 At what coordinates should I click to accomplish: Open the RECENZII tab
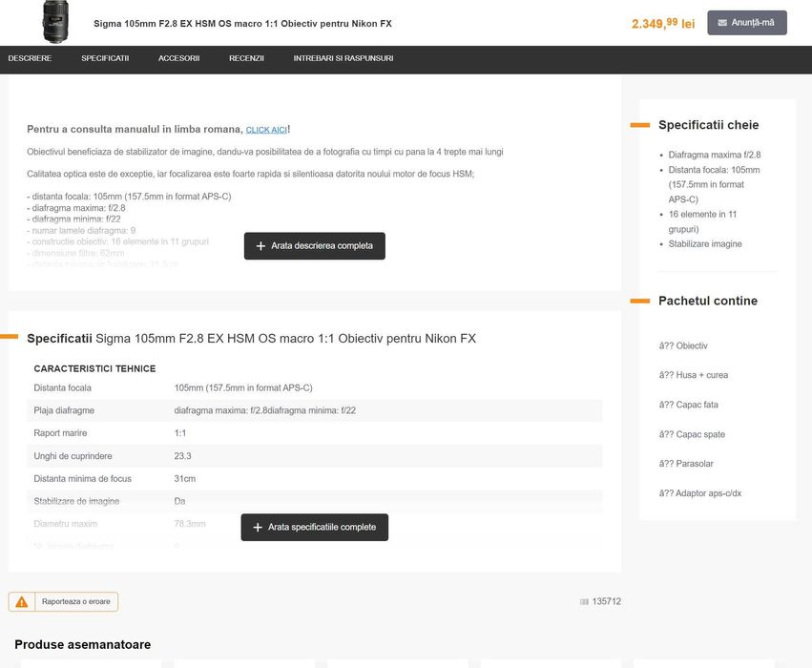point(246,59)
